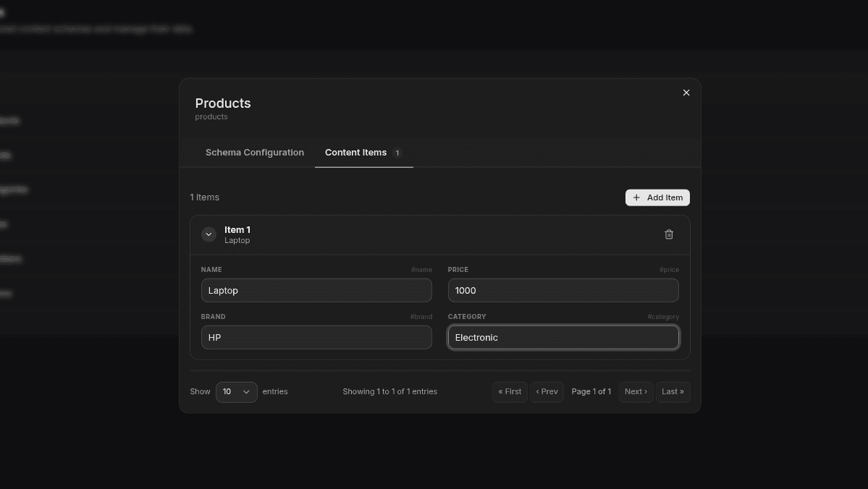The height and width of the screenshot is (489, 868).
Task: Focus the Name field containing Laptop
Action: 316,290
